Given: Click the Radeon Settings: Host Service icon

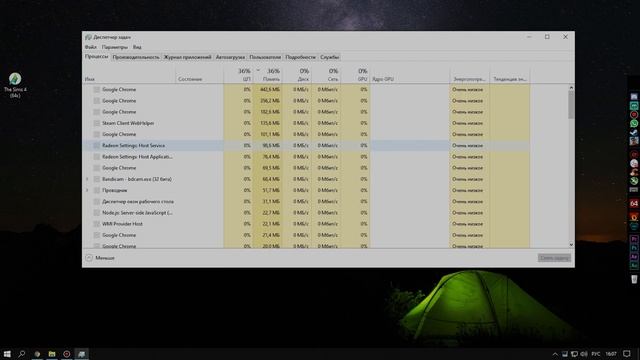Looking at the screenshot, I should point(97,145).
